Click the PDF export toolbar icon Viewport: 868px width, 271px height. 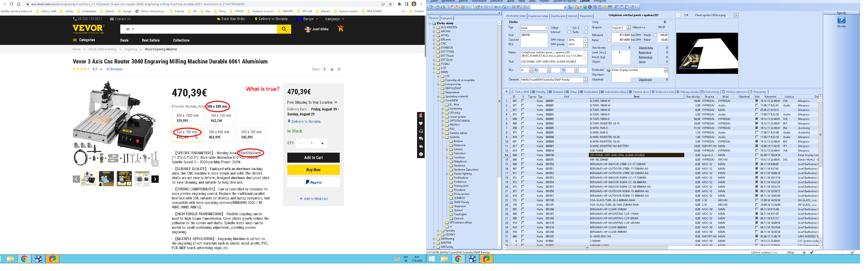453,7
